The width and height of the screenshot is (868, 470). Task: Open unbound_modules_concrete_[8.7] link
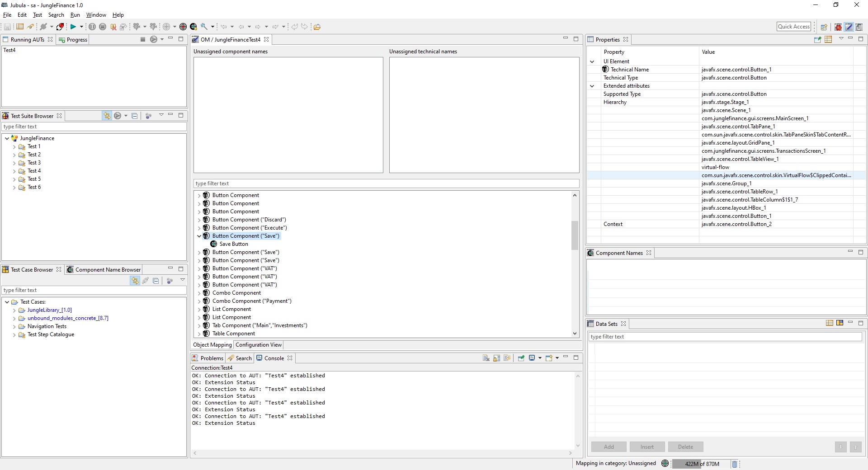68,318
